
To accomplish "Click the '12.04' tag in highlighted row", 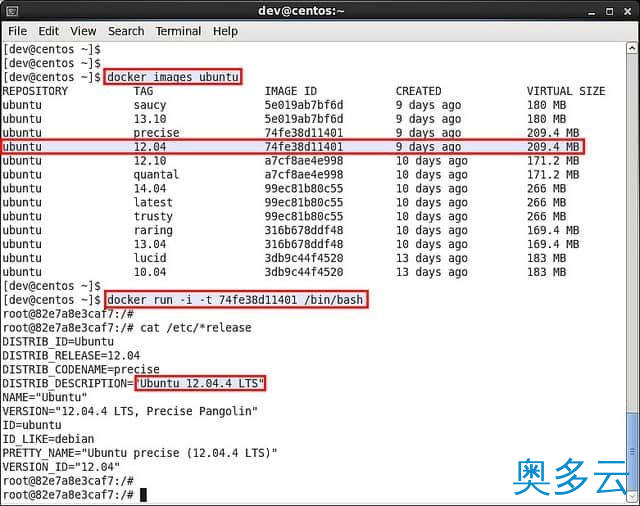I will (150, 147).
